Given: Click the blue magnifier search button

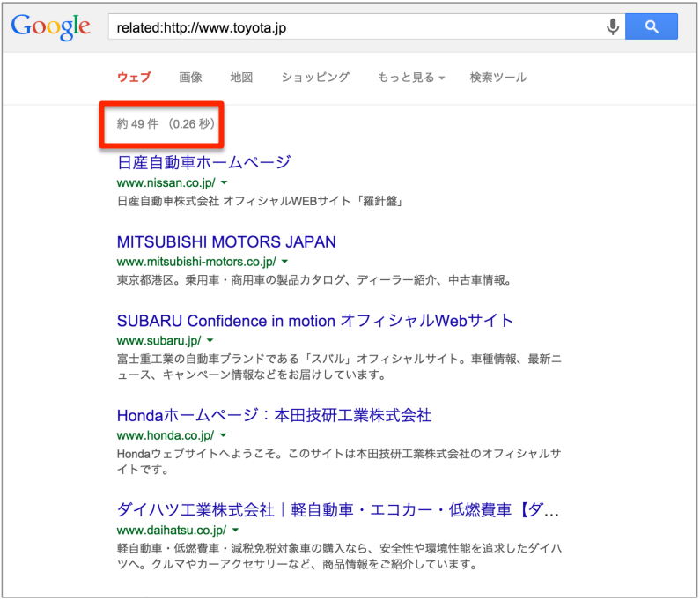Looking at the screenshot, I should point(651,26).
